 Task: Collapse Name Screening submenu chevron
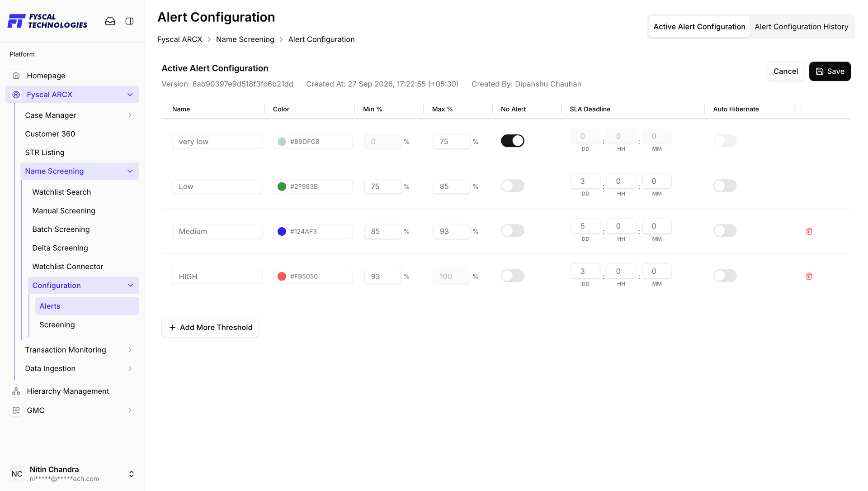[130, 171]
